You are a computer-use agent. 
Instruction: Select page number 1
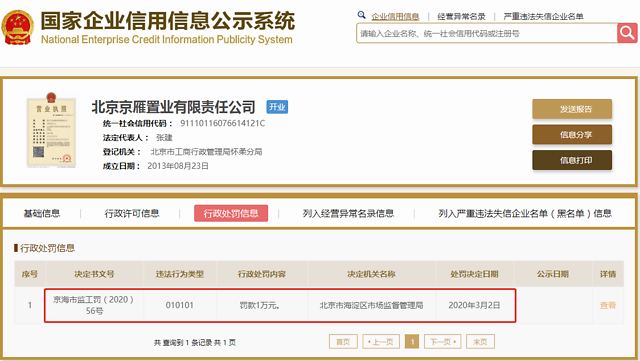(412, 342)
